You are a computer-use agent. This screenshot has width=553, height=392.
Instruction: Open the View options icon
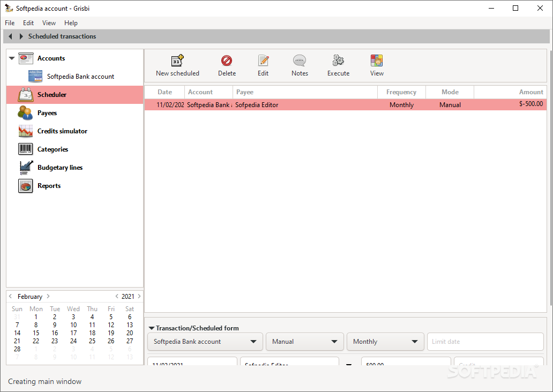click(x=377, y=61)
